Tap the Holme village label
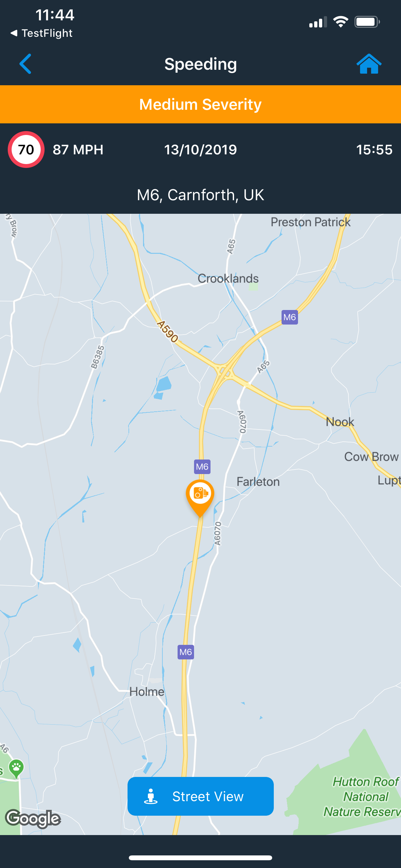This screenshot has width=401, height=868. point(147,691)
